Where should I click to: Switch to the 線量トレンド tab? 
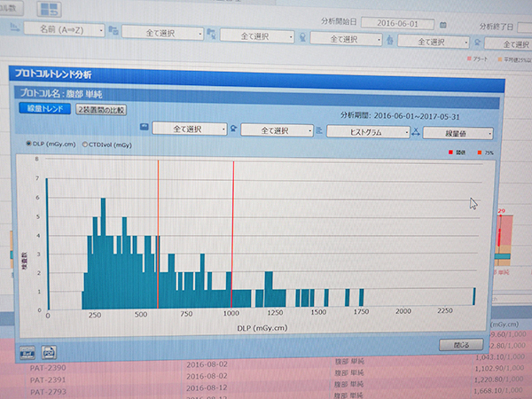pyautogui.click(x=43, y=109)
